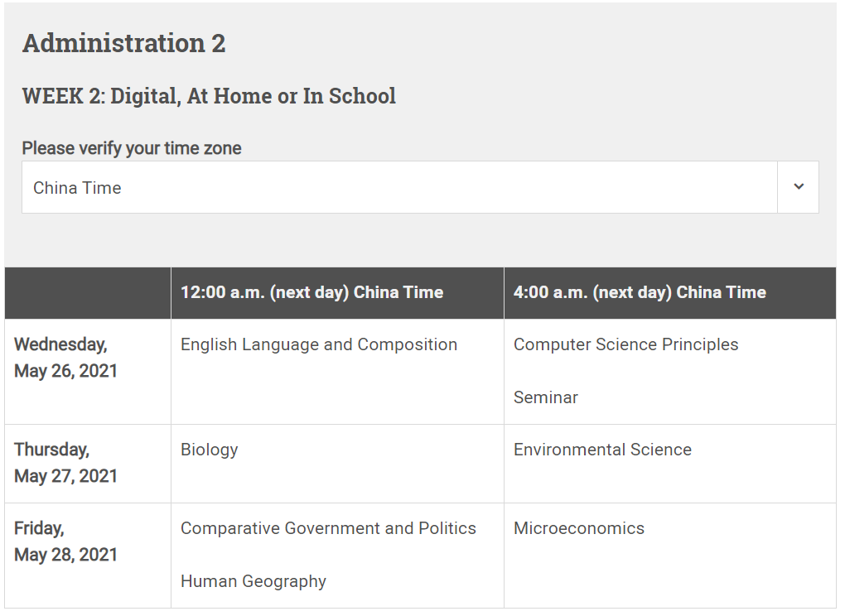Click the 12:00 a.m. China Time column header
Viewport: 845px width, 616px height.
click(312, 292)
